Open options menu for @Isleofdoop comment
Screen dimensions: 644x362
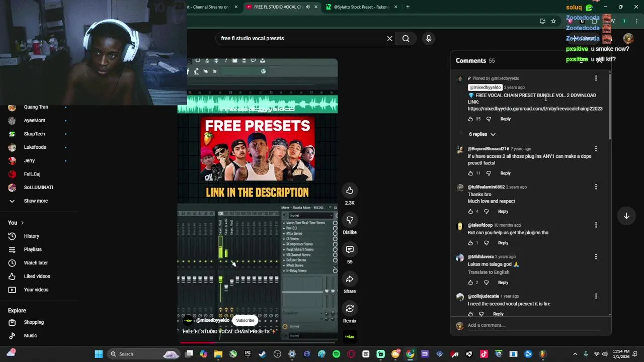pos(596,225)
